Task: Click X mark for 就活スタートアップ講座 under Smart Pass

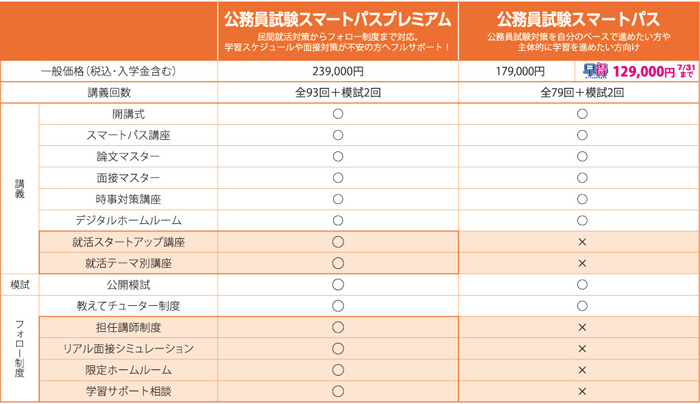Action: tap(582, 242)
